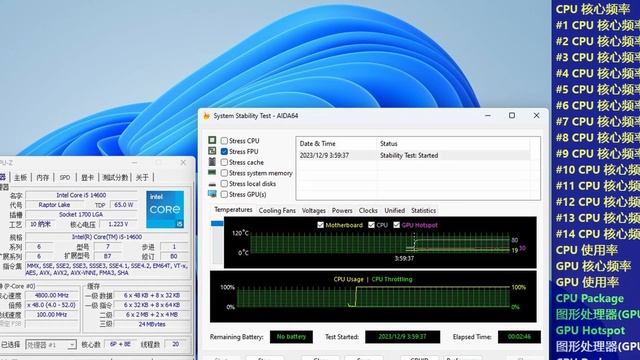Click the 4800.00 MHz core speed value

point(51,296)
